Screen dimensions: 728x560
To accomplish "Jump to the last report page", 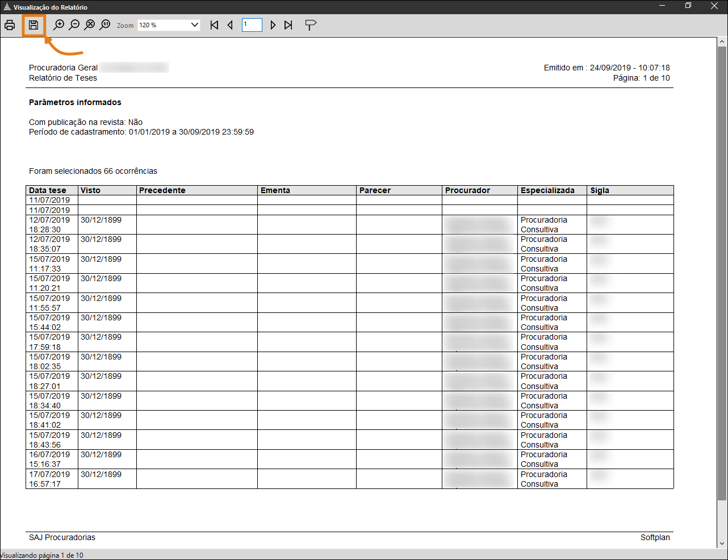I will (x=288, y=25).
